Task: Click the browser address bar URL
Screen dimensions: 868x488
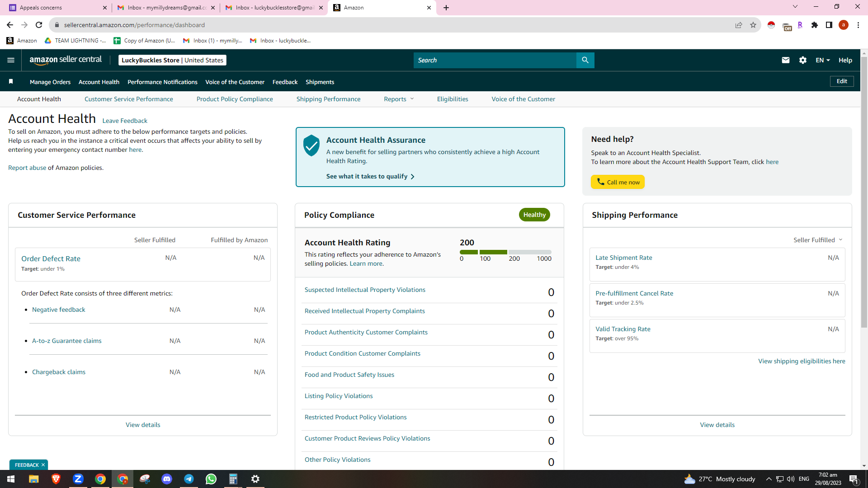Action: [x=134, y=25]
